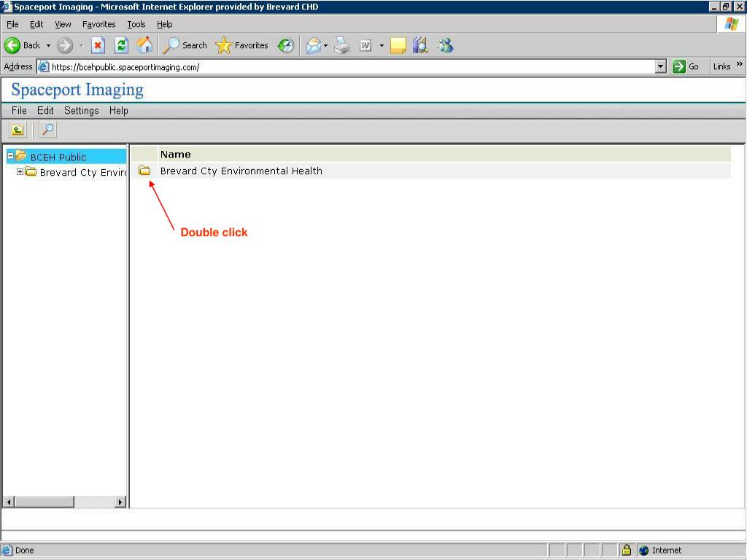
Task: Open the Internet Explorer File menu
Action: coord(12,24)
